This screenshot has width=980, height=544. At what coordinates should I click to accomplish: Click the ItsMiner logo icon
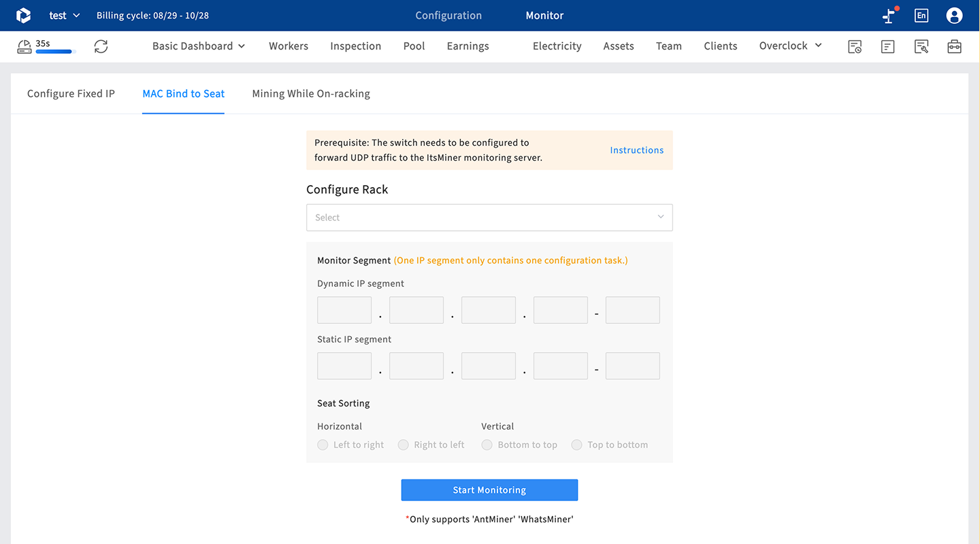click(x=24, y=16)
